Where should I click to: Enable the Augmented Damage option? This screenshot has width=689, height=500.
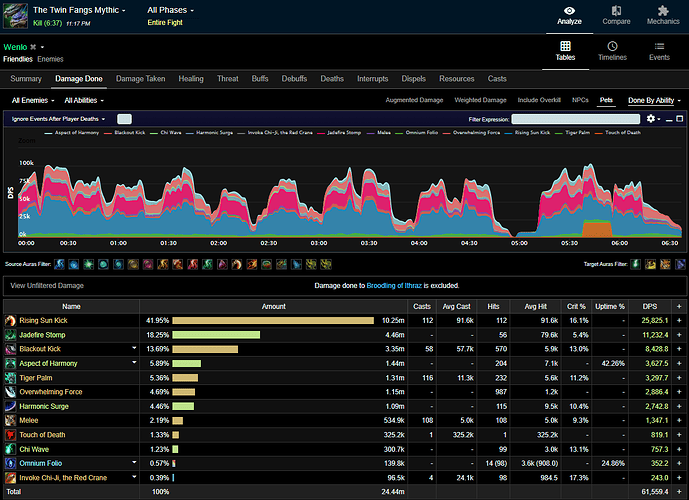click(x=414, y=100)
